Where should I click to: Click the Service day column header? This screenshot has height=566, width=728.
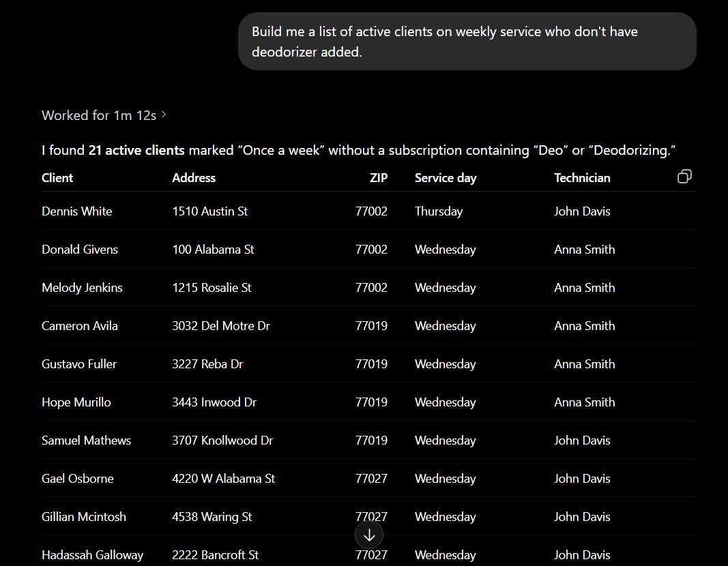click(446, 178)
